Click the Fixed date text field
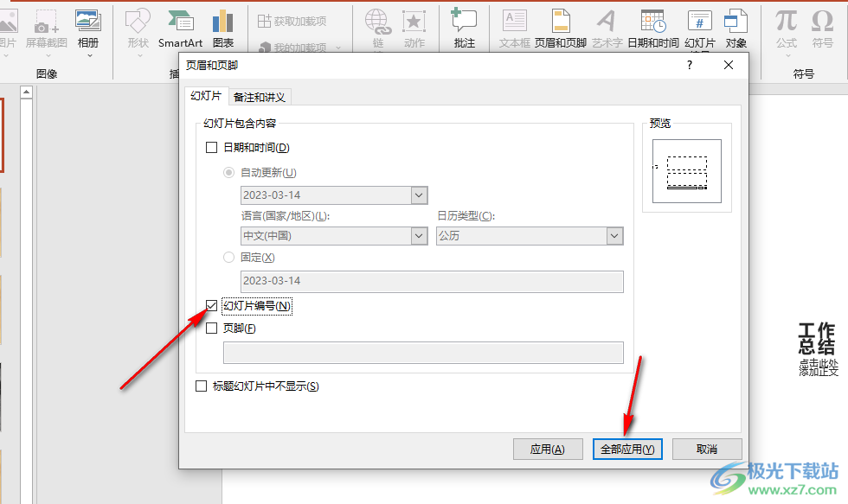The height and width of the screenshot is (504, 848). point(432,282)
